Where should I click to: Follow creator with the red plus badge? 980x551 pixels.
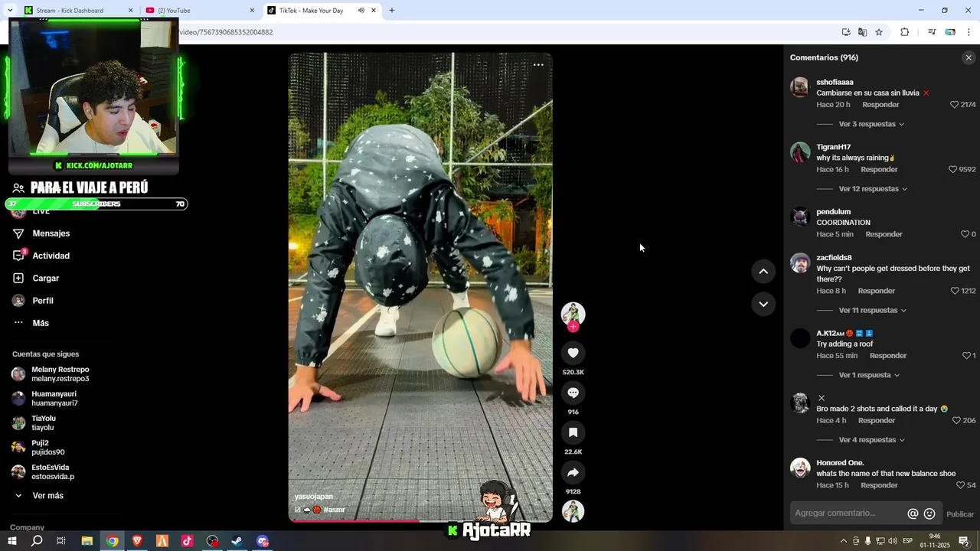pos(573,327)
